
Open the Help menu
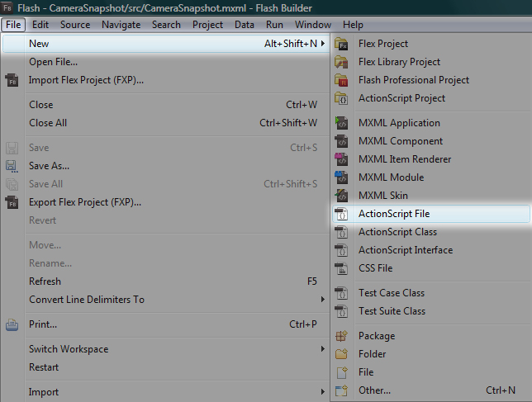tap(353, 25)
